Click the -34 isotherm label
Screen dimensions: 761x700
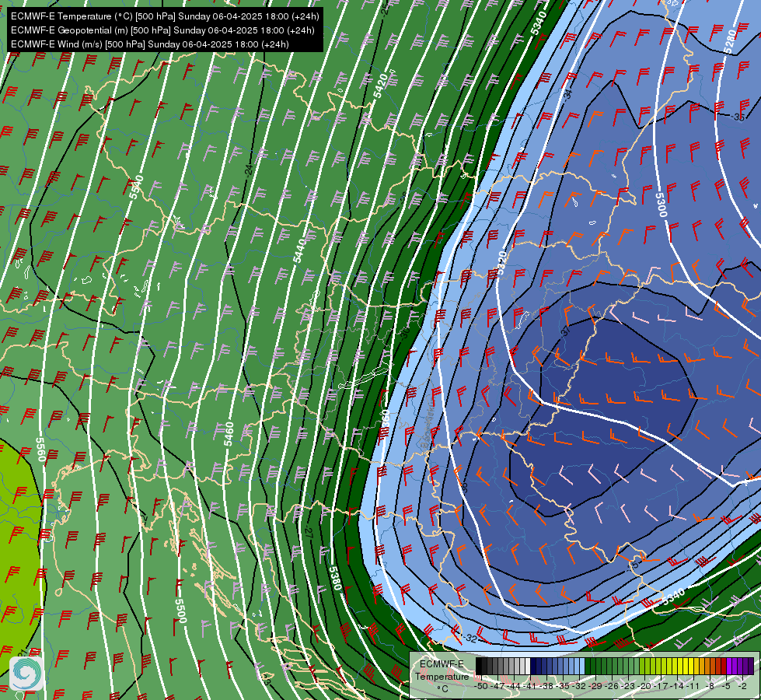[x=568, y=94]
